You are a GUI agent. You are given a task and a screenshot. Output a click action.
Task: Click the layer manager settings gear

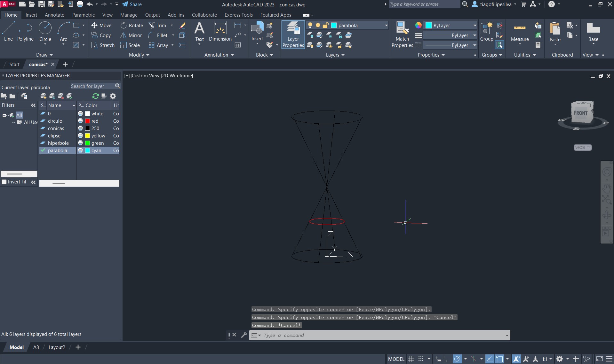coord(113,96)
